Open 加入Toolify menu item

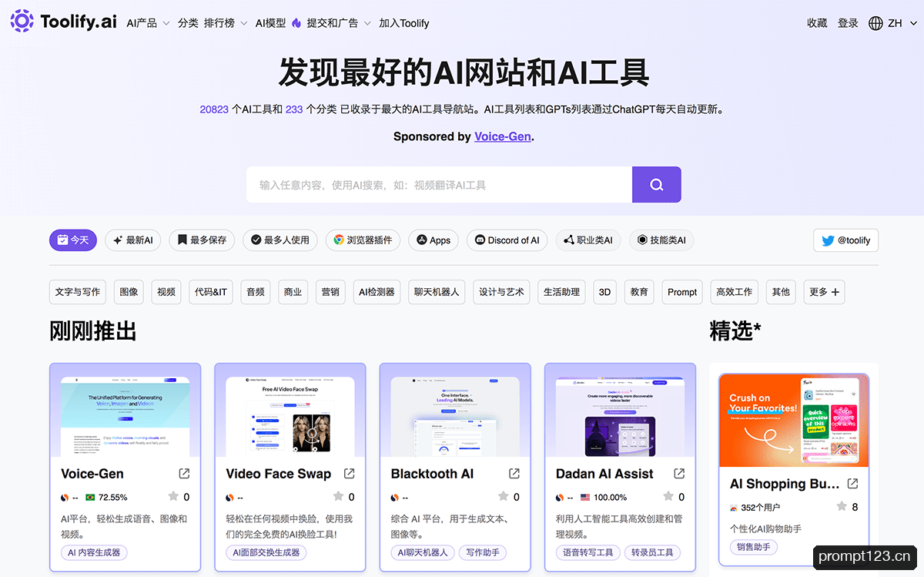point(404,23)
